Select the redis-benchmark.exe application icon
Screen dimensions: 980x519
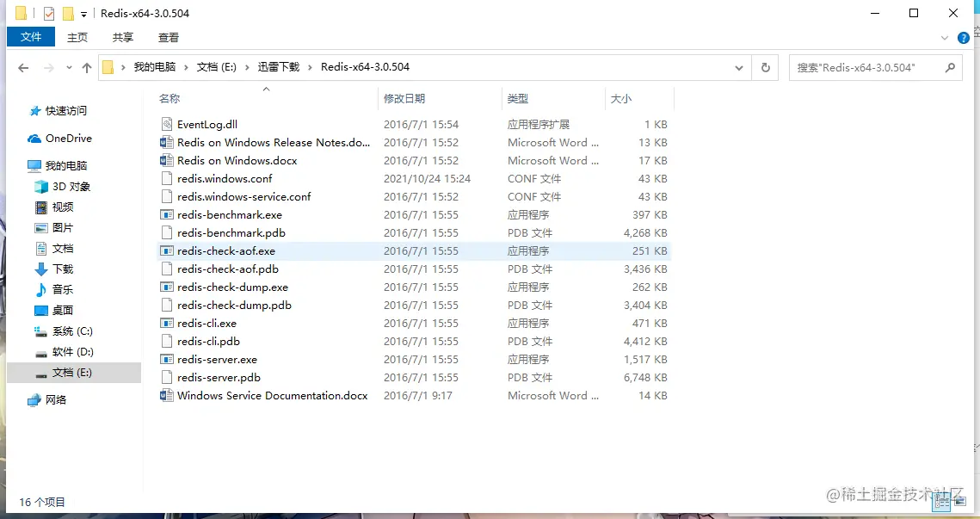[x=166, y=215]
